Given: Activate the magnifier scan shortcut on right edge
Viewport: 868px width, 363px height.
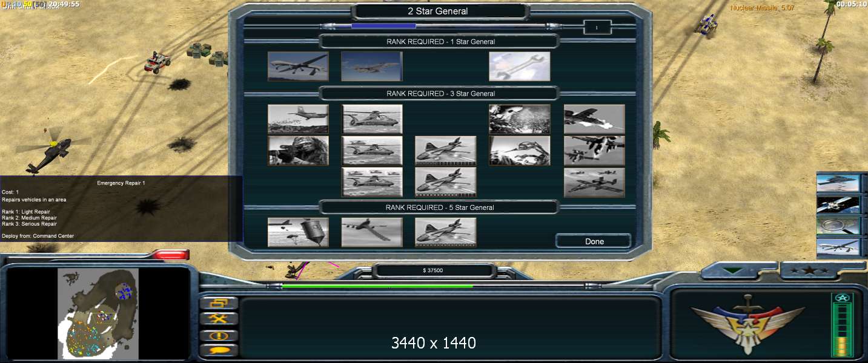Looking at the screenshot, I should click(838, 226).
